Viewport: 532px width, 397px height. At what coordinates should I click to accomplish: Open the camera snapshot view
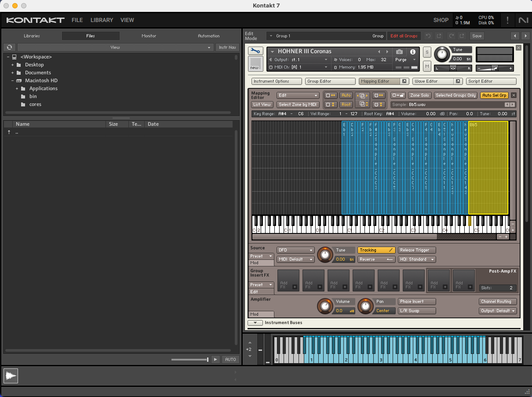[x=399, y=51]
